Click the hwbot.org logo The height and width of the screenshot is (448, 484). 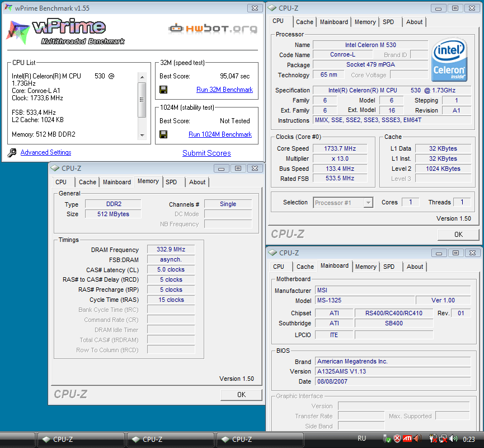[213, 29]
